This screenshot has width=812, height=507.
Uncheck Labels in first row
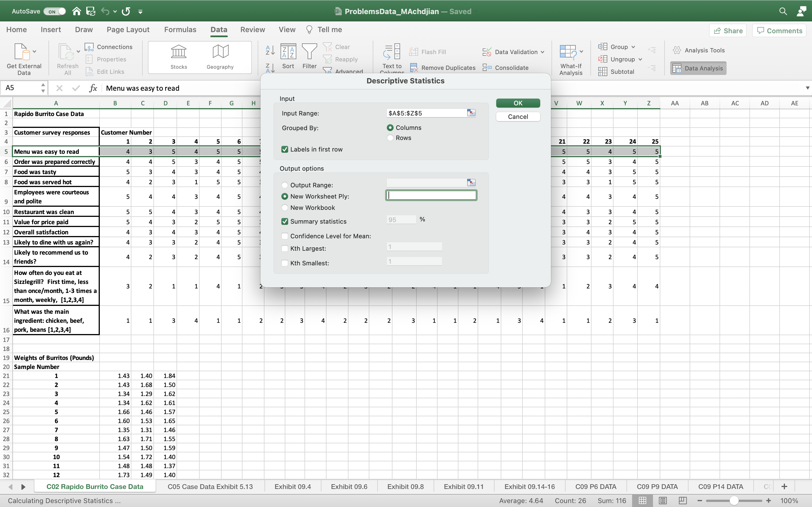click(x=285, y=149)
